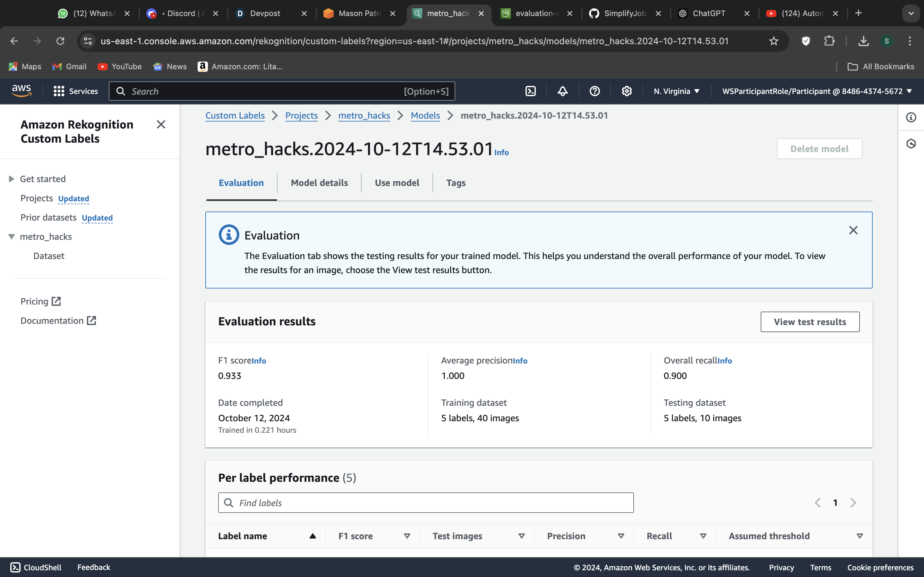Open the AWS Services grid menu
Image resolution: width=924 pixels, height=577 pixels.
[76, 91]
